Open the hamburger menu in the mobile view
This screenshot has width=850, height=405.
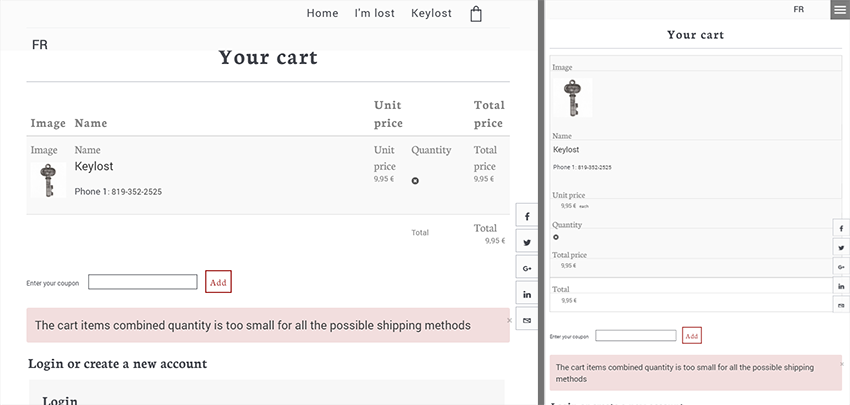pyautogui.click(x=839, y=10)
